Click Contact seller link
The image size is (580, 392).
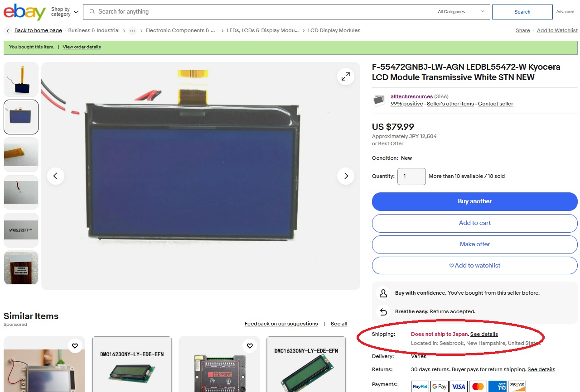click(495, 104)
